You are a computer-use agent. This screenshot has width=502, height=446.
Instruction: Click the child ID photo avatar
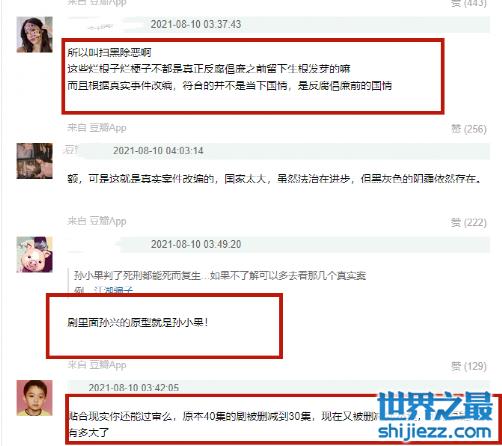click(35, 398)
